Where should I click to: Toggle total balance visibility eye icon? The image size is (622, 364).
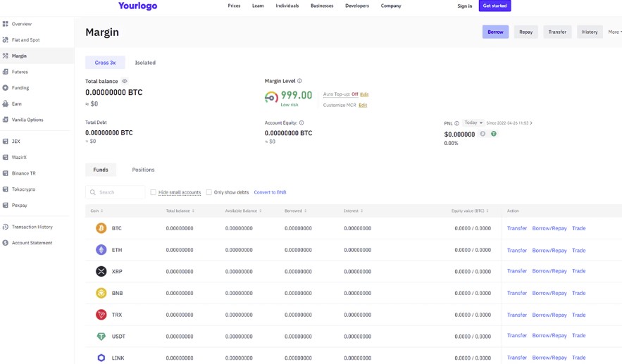point(125,81)
